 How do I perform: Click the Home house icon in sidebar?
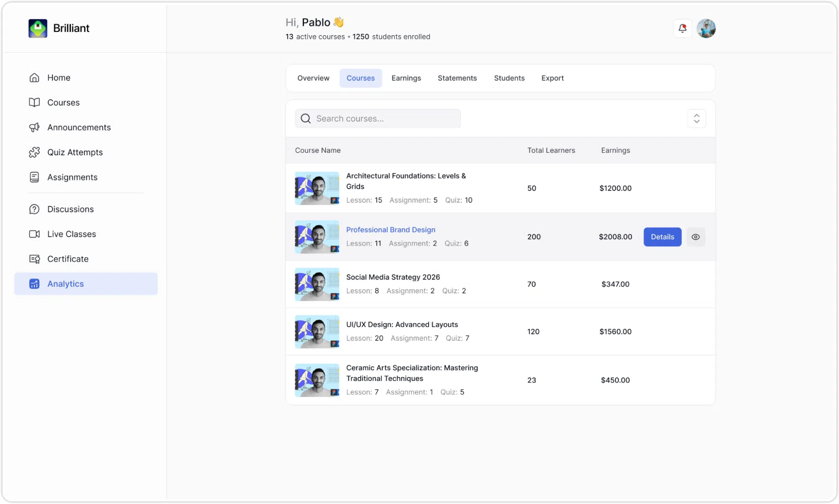coord(34,78)
